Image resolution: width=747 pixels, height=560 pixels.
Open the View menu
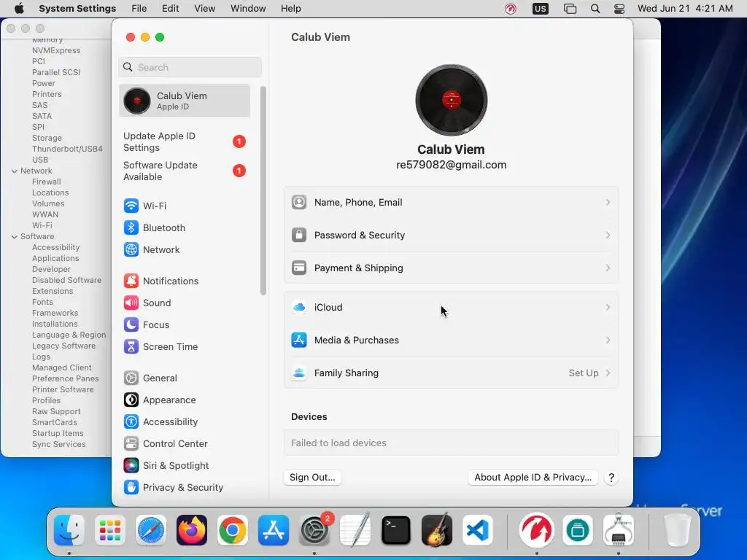(205, 9)
